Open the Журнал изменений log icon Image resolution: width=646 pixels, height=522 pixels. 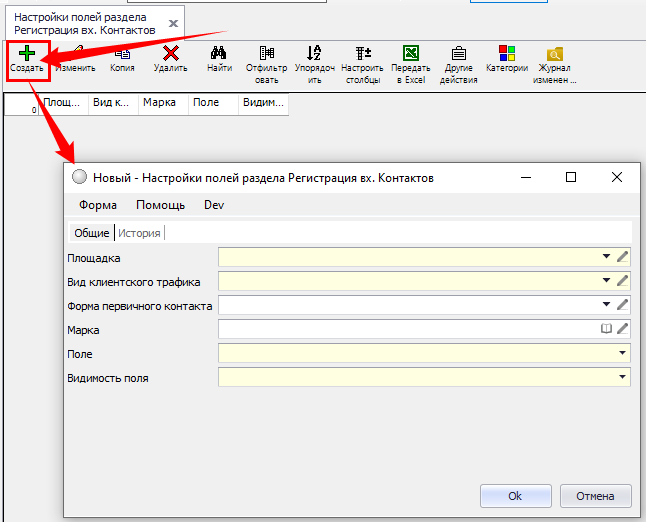coord(555,54)
